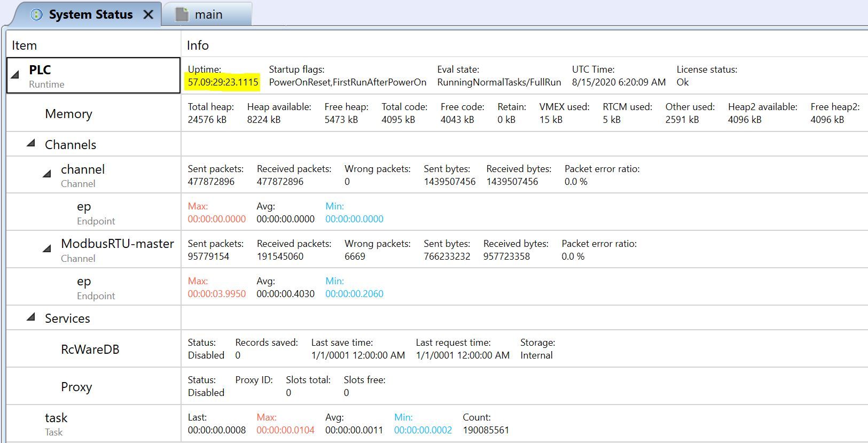Collapse the Services tree section
Screen dimensions: 868x443
(x=31, y=317)
